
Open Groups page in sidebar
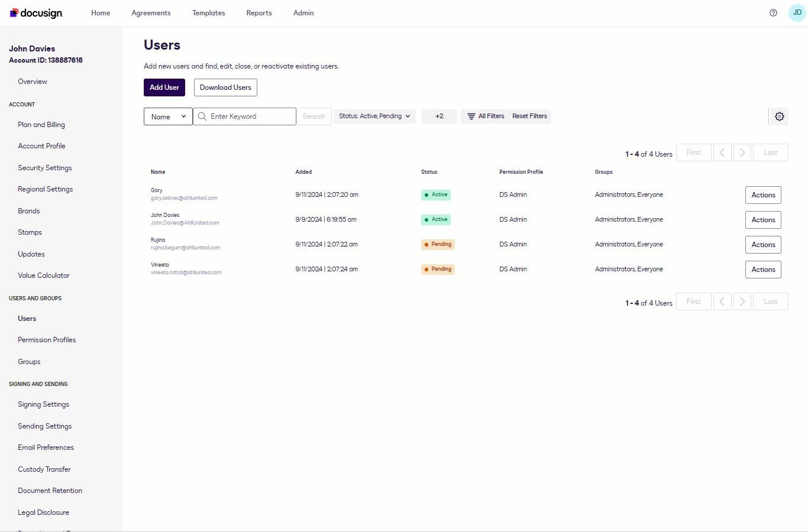(29, 362)
